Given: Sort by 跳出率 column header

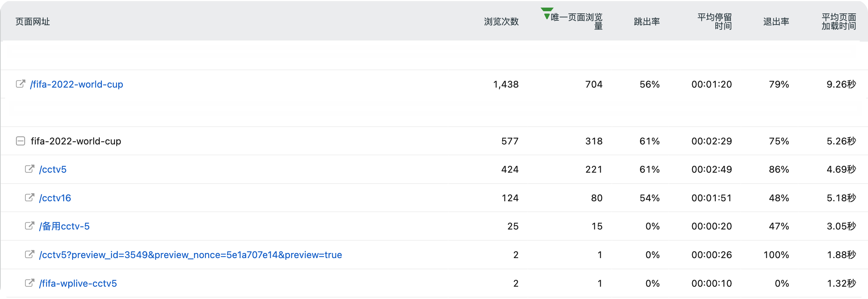Looking at the screenshot, I should click(647, 22).
